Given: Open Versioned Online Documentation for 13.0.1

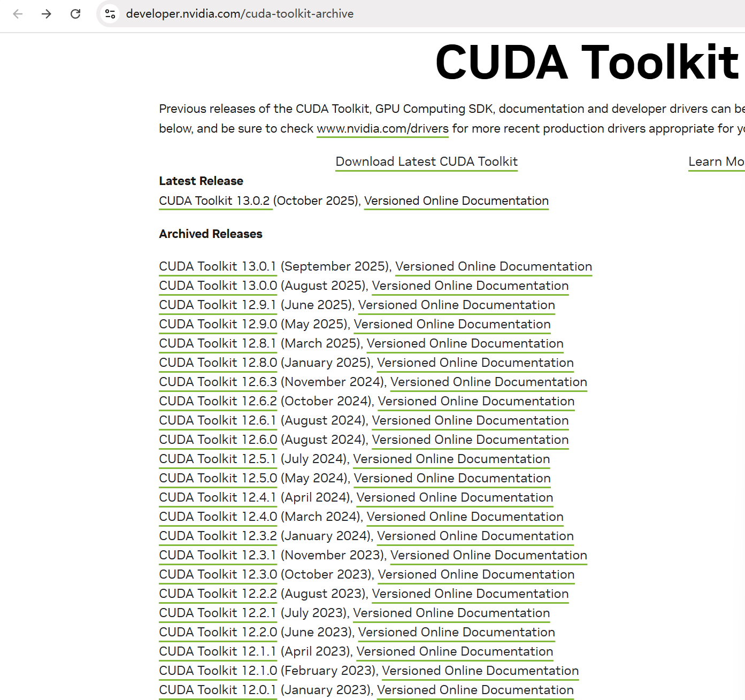Looking at the screenshot, I should pos(494,267).
